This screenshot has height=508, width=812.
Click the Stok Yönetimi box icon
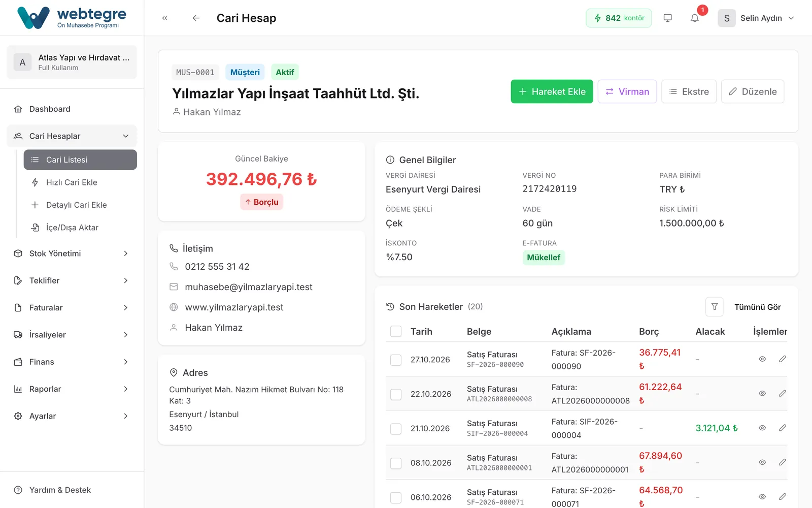[x=18, y=253]
